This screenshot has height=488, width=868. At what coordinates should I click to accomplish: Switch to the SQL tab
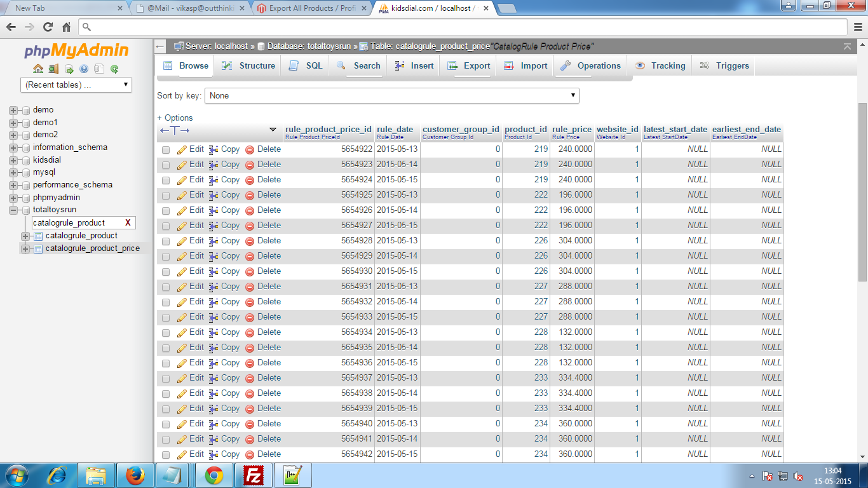[x=306, y=65]
